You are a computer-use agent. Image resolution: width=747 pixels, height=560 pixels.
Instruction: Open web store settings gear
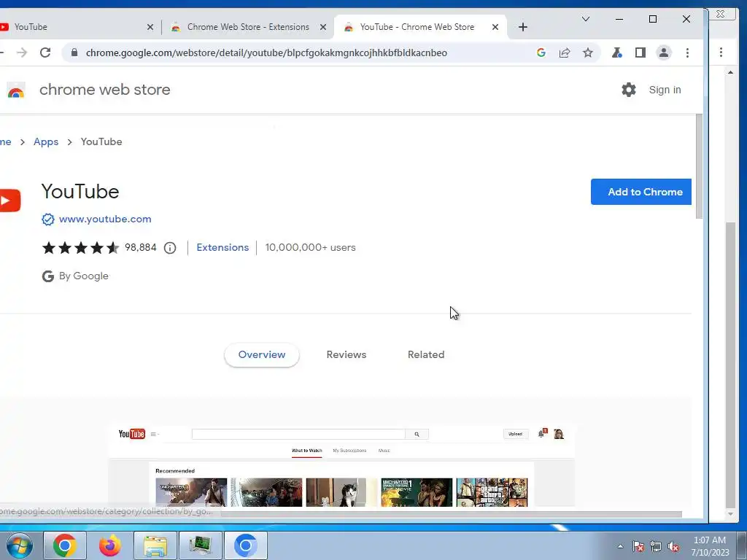click(628, 90)
